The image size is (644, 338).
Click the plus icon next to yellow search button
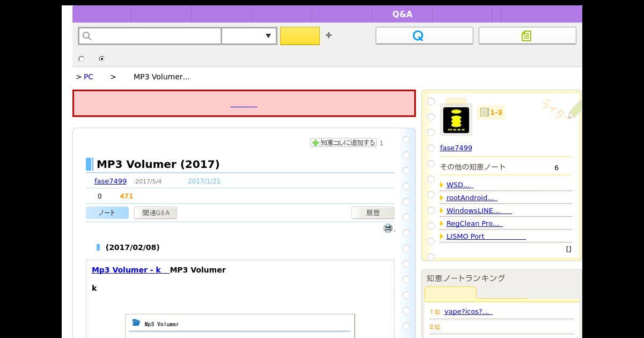click(328, 35)
